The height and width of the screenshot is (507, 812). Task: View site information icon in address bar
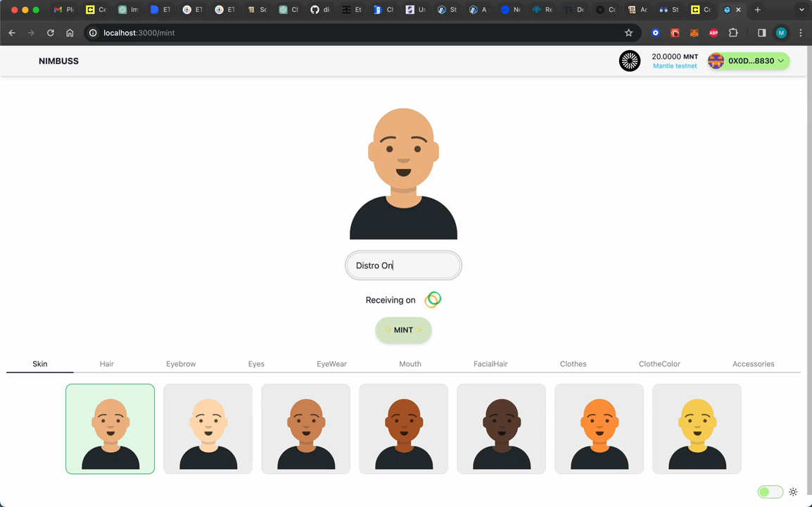(x=93, y=32)
